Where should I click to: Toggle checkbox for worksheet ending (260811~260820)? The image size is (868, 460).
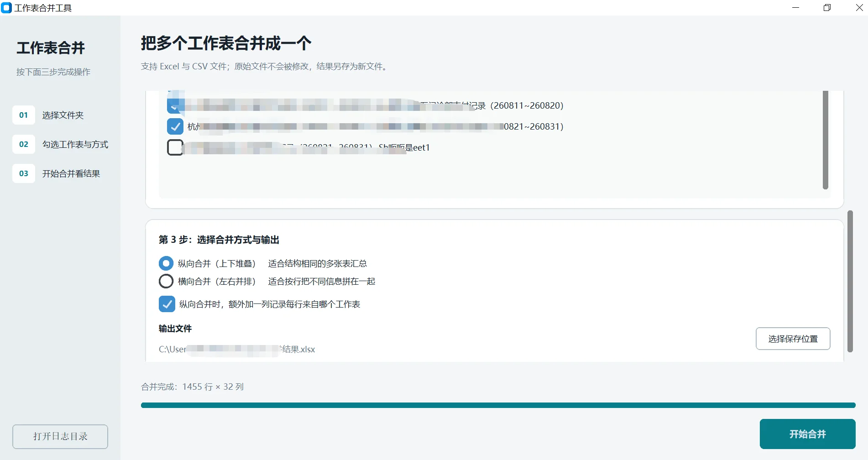click(x=175, y=105)
